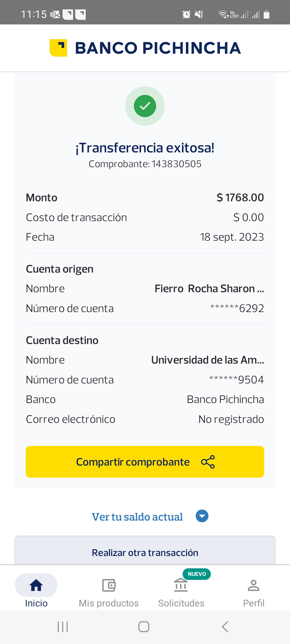Image resolution: width=290 pixels, height=644 pixels.
Task: Tap the Perfil person icon
Action: click(x=253, y=585)
